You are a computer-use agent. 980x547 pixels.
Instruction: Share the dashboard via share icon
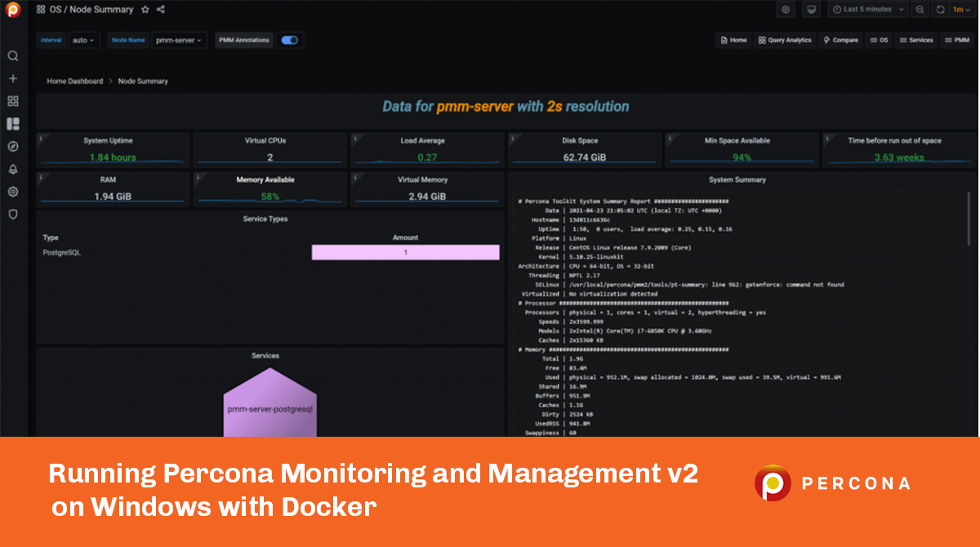point(160,10)
